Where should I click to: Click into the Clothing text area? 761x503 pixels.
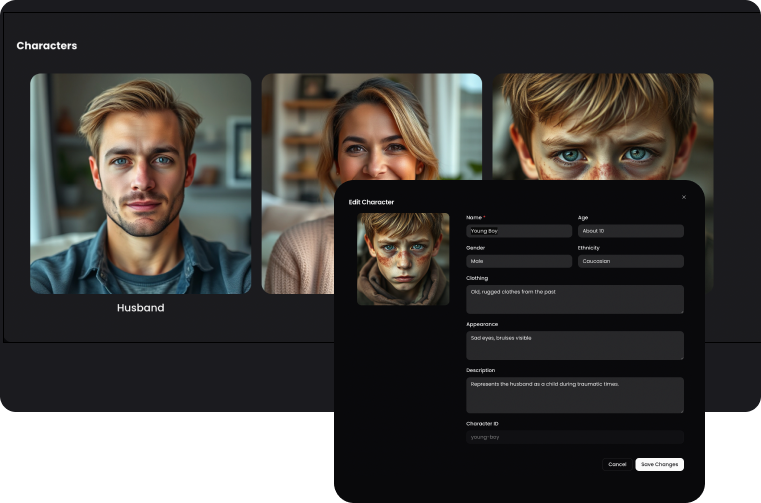574,299
